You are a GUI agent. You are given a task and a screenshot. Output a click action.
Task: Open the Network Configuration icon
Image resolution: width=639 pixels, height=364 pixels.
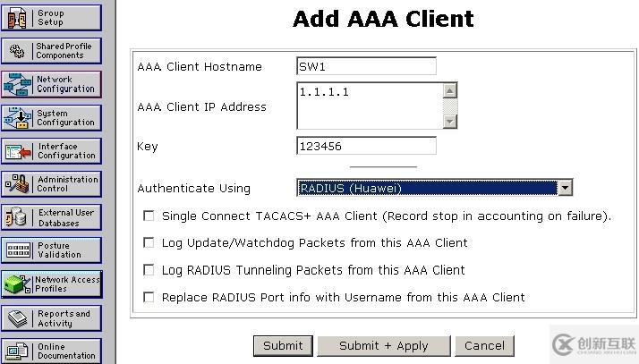18,84
